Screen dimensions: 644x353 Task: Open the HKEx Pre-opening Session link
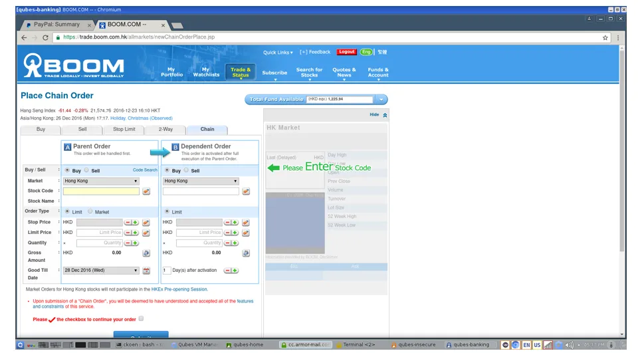coord(179,289)
